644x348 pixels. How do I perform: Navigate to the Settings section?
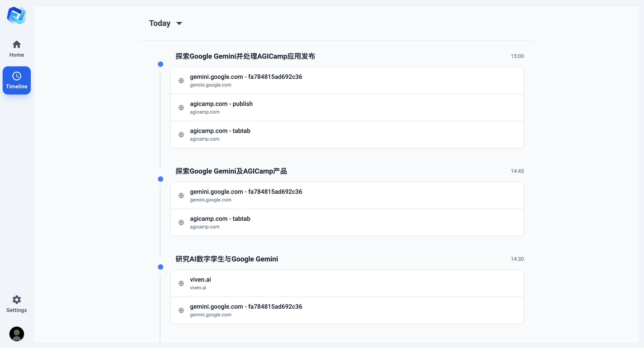click(16, 304)
